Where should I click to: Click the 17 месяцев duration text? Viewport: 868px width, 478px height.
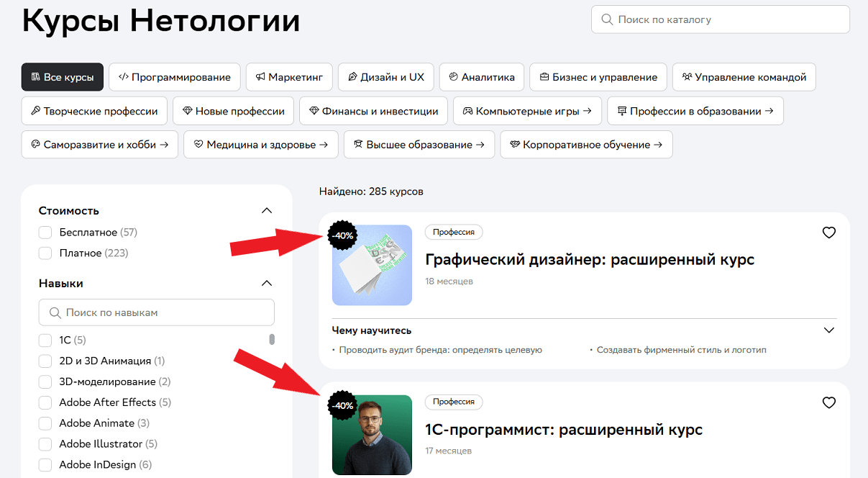coord(448,451)
